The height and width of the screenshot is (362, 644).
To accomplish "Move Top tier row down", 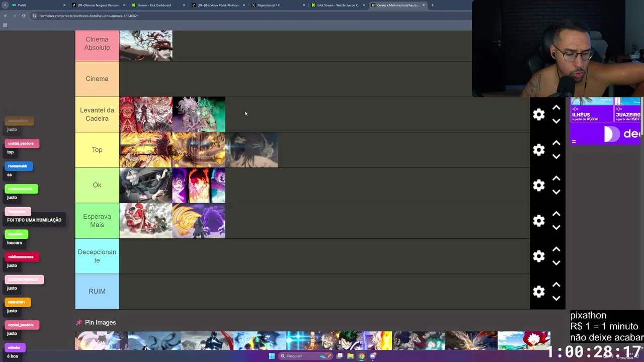I will coord(556,156).
